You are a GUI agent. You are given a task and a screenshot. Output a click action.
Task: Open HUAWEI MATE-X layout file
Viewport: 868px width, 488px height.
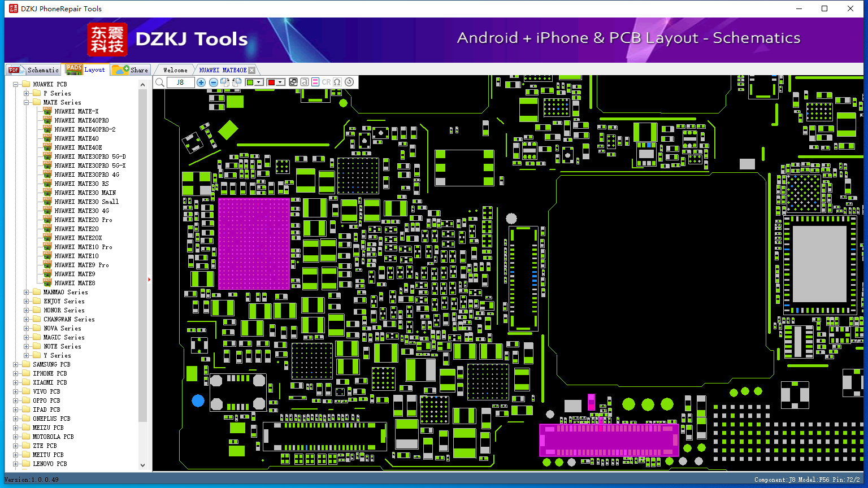point(76,111)
